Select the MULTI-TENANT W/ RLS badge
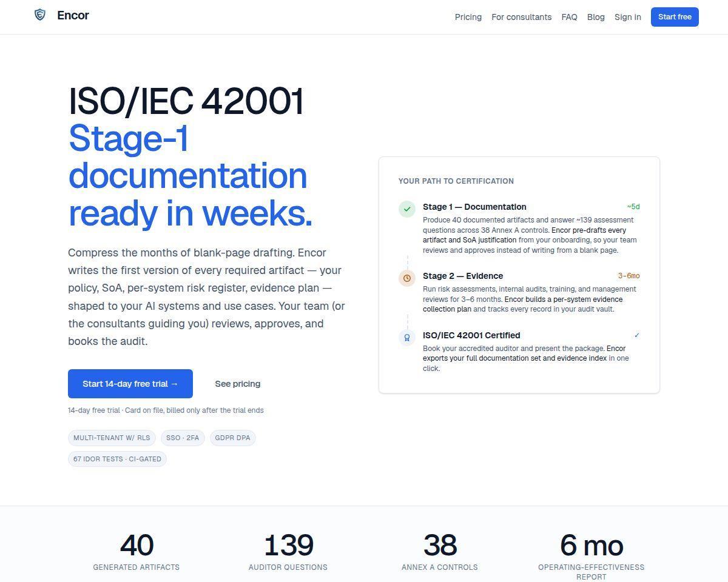This screenshot has width=728, height=582. [112, 438]
